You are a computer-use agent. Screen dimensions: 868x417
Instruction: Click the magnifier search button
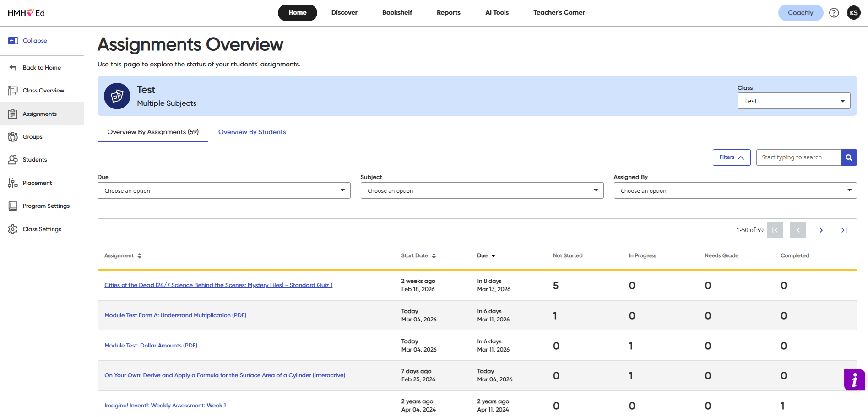(x=849, y=157)
